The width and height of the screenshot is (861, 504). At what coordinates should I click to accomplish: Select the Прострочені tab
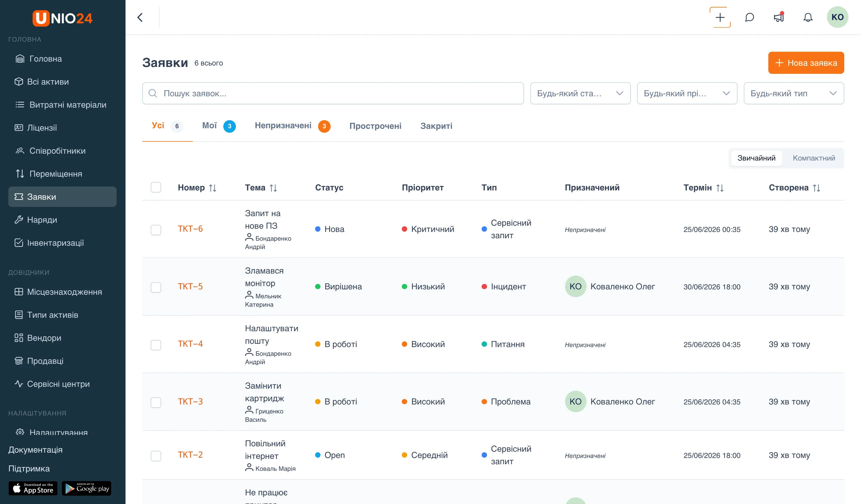click(x=375, y=126)
